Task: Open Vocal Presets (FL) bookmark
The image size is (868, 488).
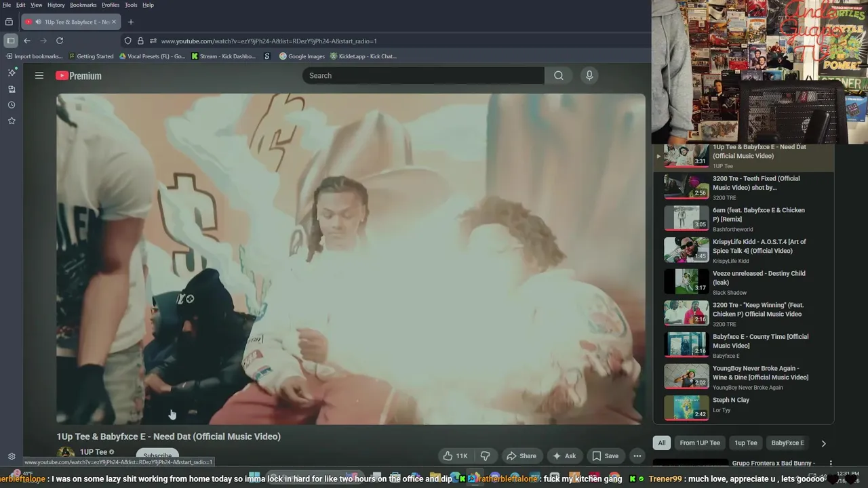Action: pos(151,56)
